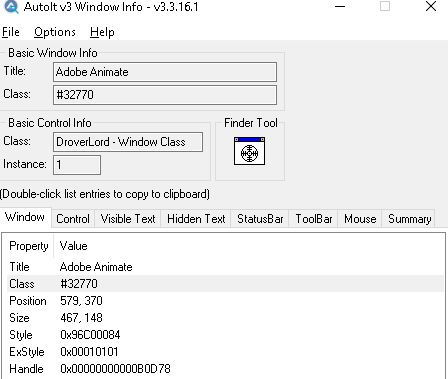Click the Property column header
The height and width of the screenshot is (379, 448).
click(29, 246)
